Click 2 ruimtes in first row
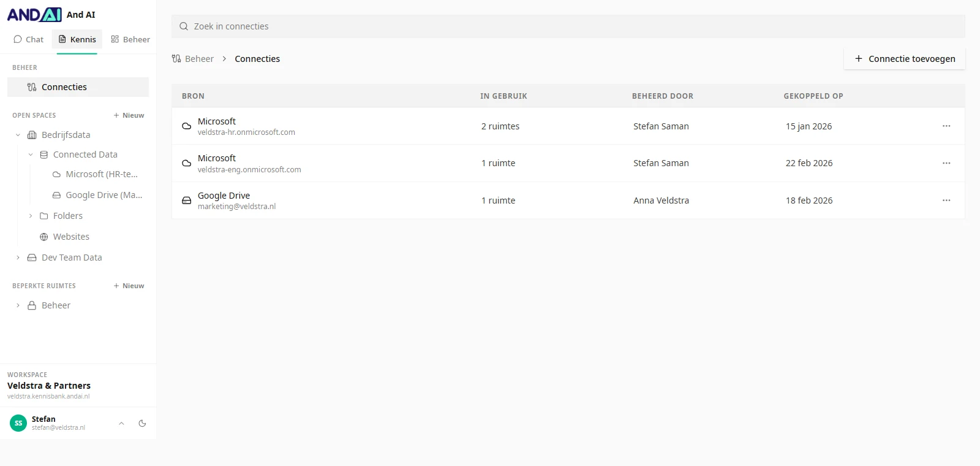 pos(500,126)
